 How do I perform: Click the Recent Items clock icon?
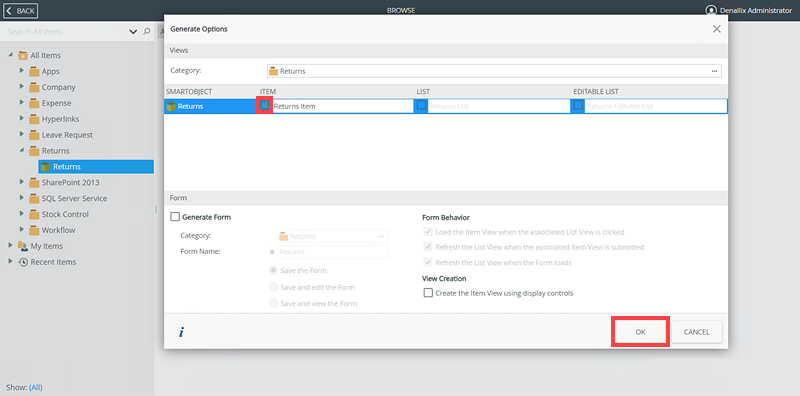pos(23,262)
